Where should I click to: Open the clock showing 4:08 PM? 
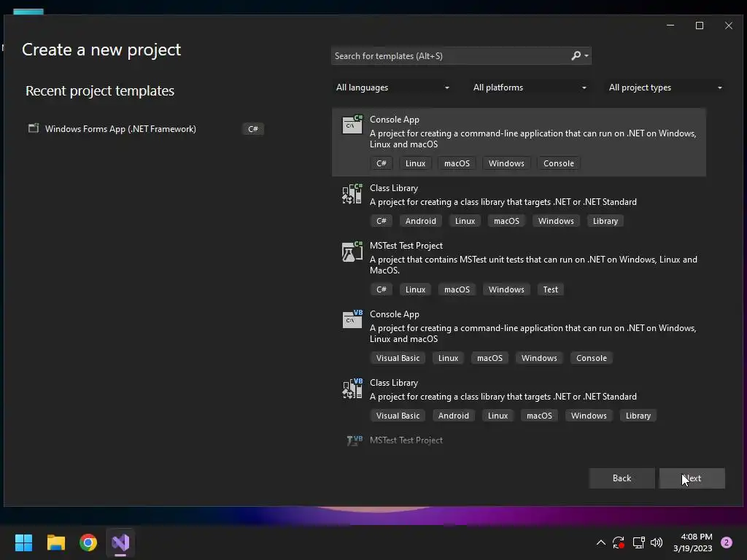(693, 542)
